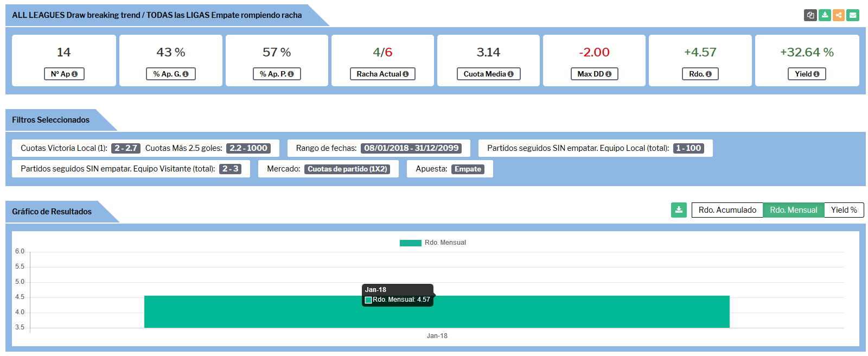Click the date range badge 08/01/2018 - 31/12/2099
Screen dimensions: 868x356
[411, 148]
